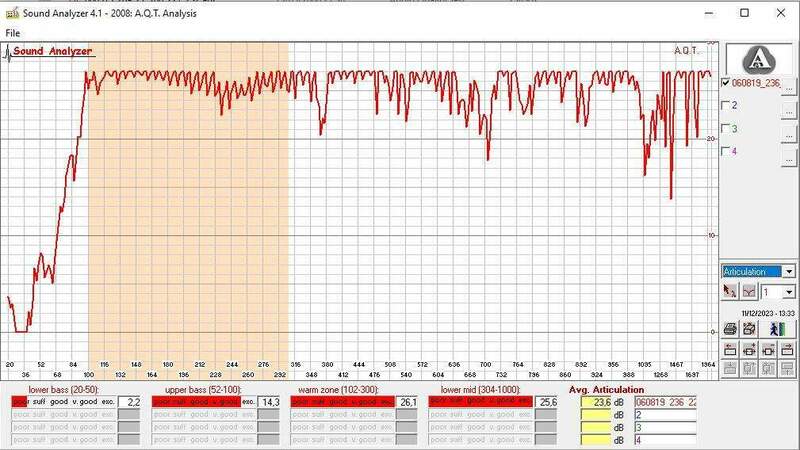Click the Sound Analyzer logo image

[x=759, y=61]
